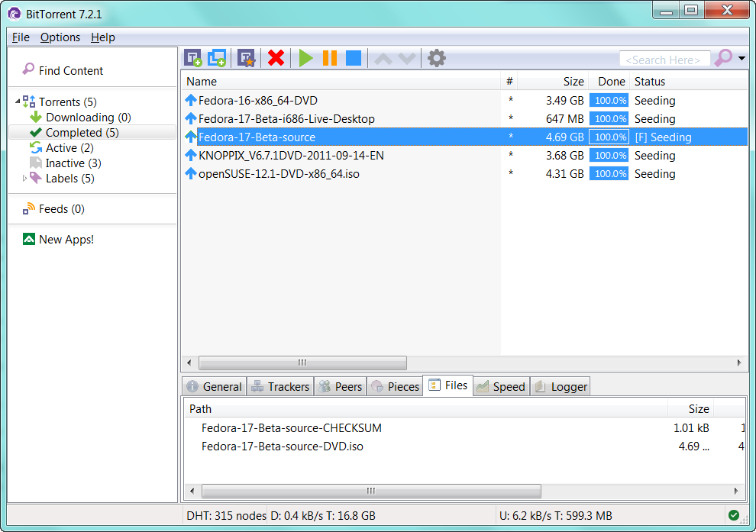The height and width of the screenshot is (532, 756).
Task: Select the Fedora-16-x86_64-DVD torrent
Action: click(257, 100)
